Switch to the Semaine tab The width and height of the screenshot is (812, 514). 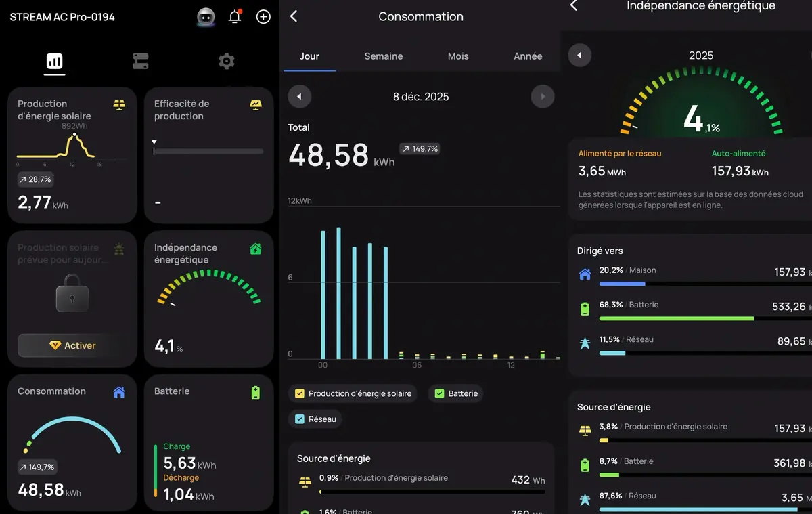pyautogui.click(x=384, y=57)
